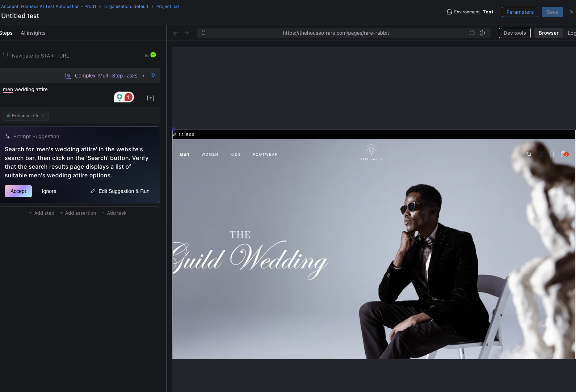This screenshot has width=576, height=392.
Task: Toggle the Enhance: On control
Action: point(26,116)
